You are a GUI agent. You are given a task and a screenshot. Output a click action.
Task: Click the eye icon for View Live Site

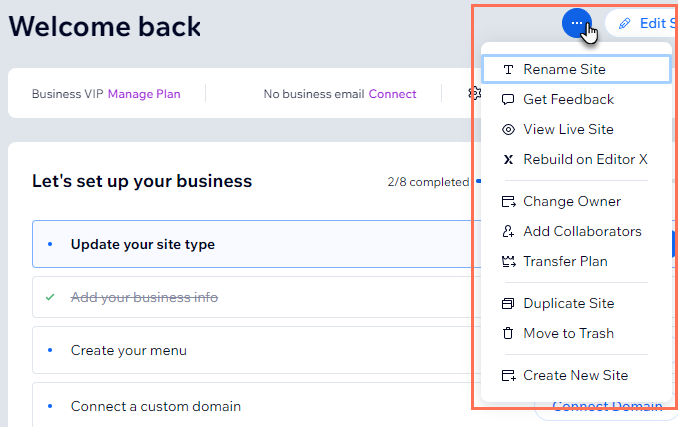508,130
